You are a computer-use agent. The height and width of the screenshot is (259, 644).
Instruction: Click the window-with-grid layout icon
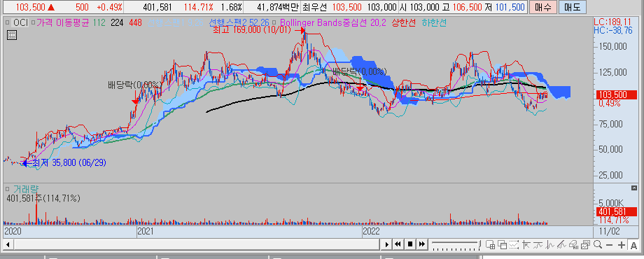(x=491, y=244)
